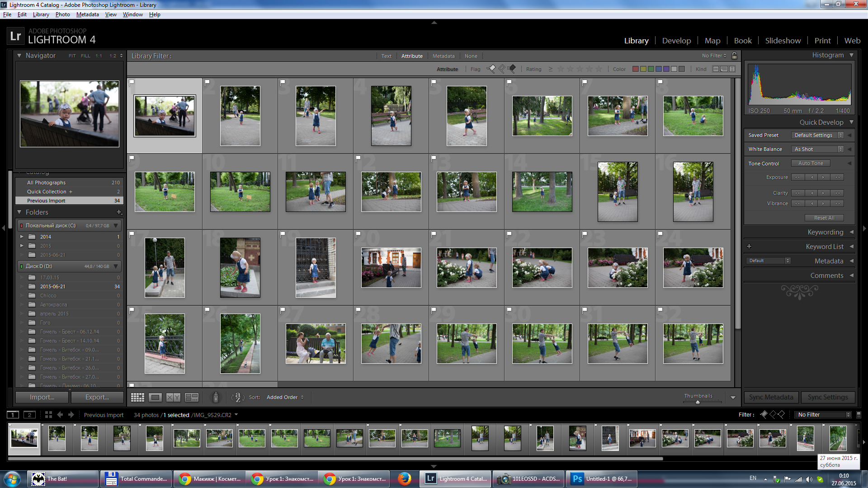The image size is (868, 488).
Task: Click the Import button
Action: click(42, 397)
